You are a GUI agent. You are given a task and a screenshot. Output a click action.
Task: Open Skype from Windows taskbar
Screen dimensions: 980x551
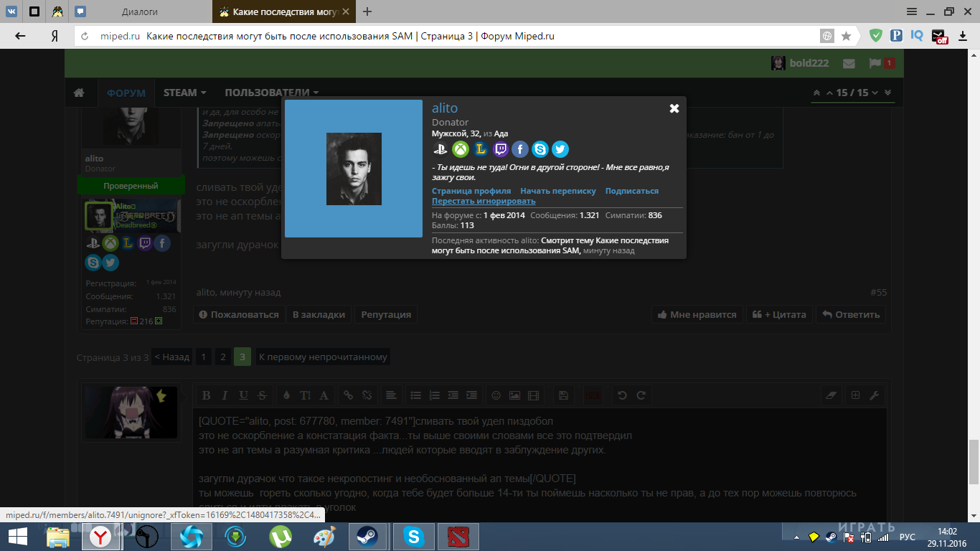tap(413, 537)
